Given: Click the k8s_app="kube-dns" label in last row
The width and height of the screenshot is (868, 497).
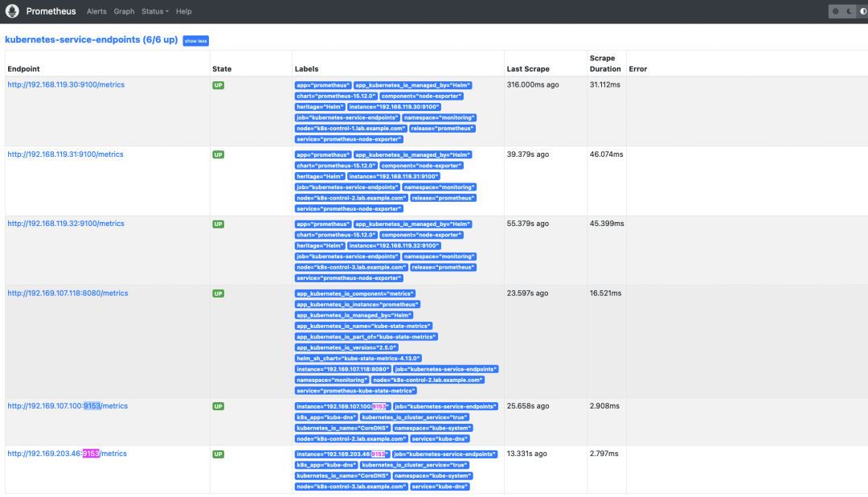Looking at the screenshot, I should point(326,466).
